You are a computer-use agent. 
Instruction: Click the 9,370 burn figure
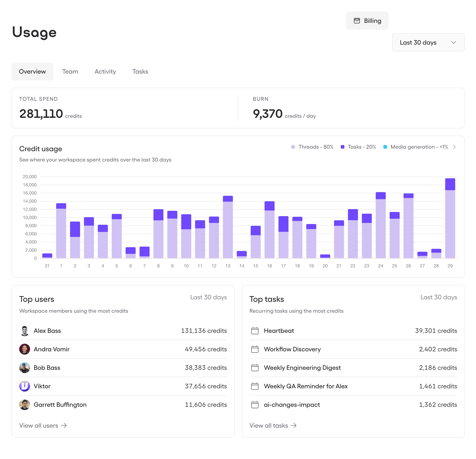pos(268,114)
